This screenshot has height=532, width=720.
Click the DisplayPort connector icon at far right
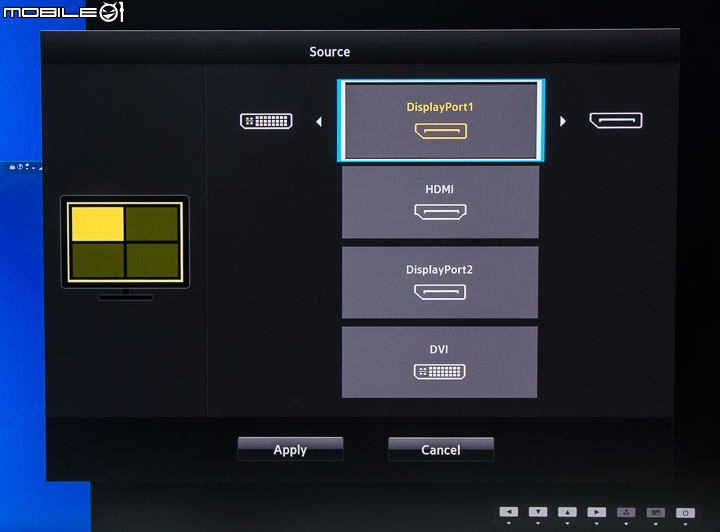tap(616, 120)
